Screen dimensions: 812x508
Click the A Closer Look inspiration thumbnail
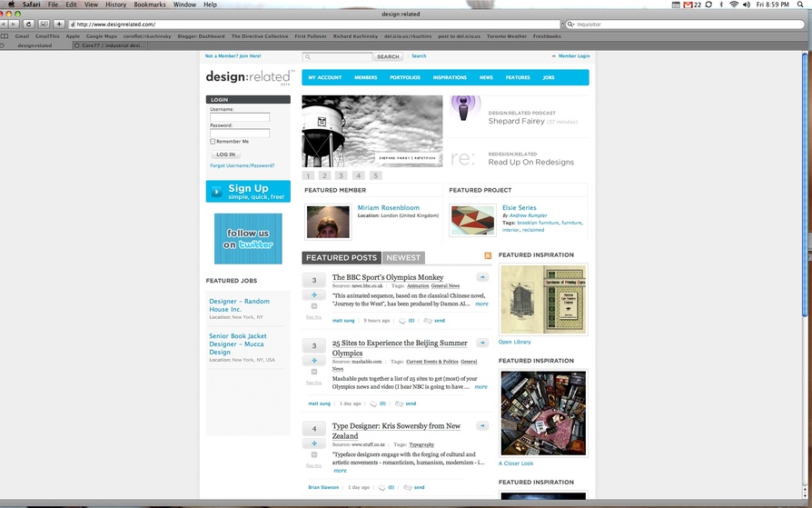tap(543, 413)
